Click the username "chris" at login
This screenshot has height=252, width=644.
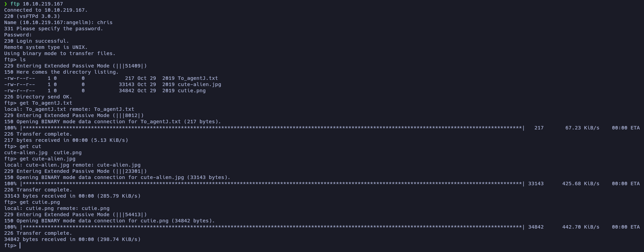click(x=105, y=22)
